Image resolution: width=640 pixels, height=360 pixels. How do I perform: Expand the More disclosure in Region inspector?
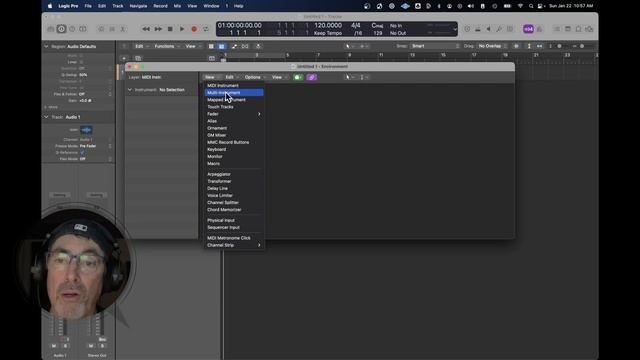coord(46,107)
